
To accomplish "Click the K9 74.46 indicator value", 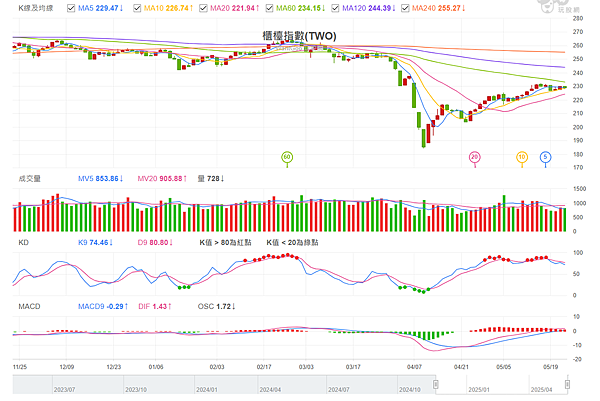I will click(x=95, y=243).
